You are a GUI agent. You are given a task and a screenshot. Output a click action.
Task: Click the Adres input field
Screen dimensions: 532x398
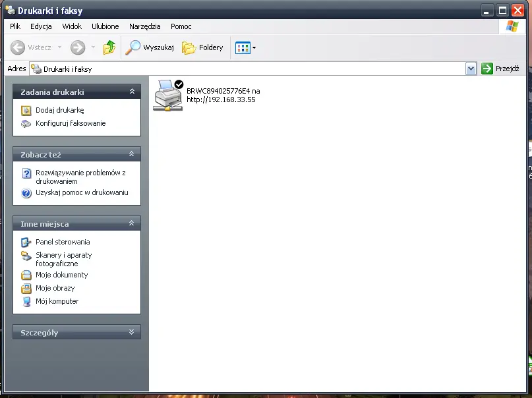pyautogui.click(x=251, y=69)
